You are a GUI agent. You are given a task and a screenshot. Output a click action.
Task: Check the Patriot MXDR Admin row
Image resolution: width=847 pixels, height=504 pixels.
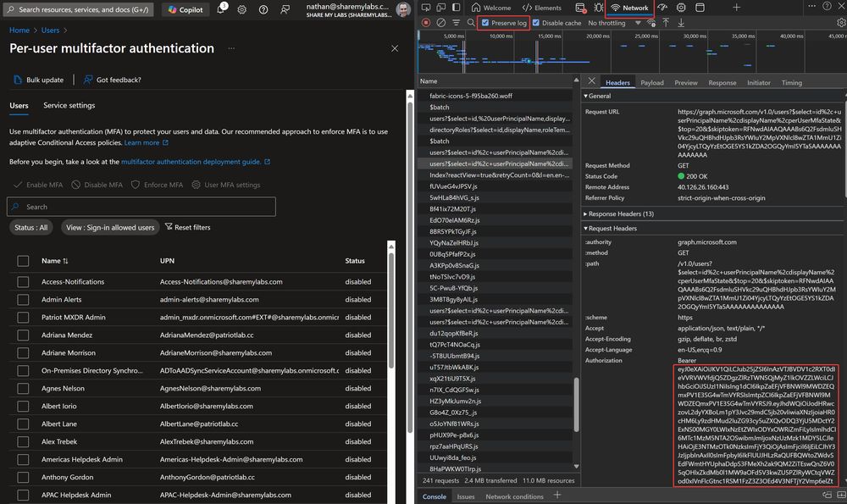point(23,318)
